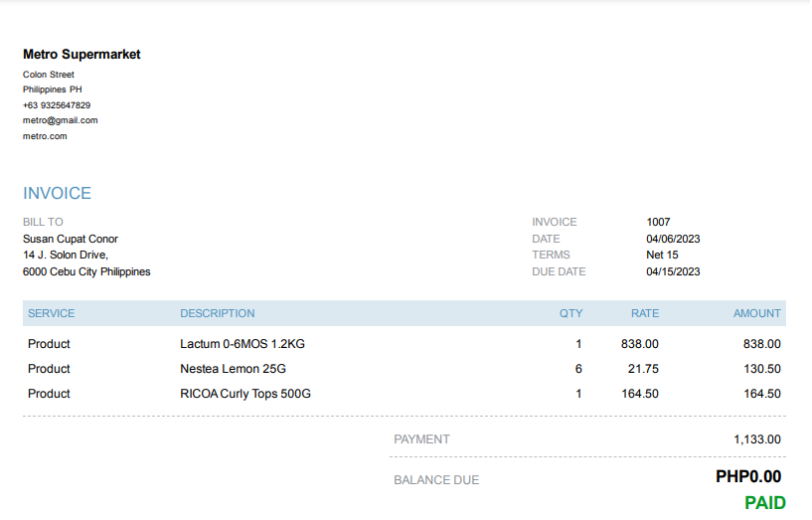Click the BILL TO label
This screenshot has height=520, width=812.
[43, 222]
